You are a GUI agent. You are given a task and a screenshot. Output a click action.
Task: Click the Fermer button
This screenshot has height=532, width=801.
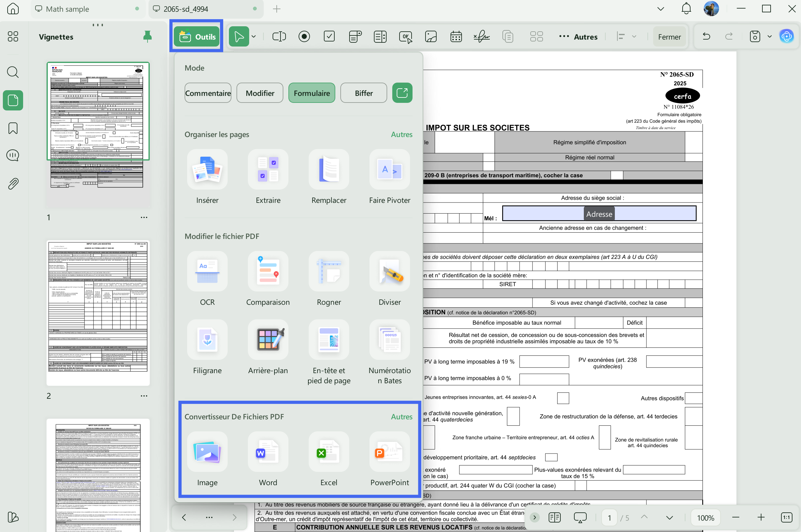(669, 37)
